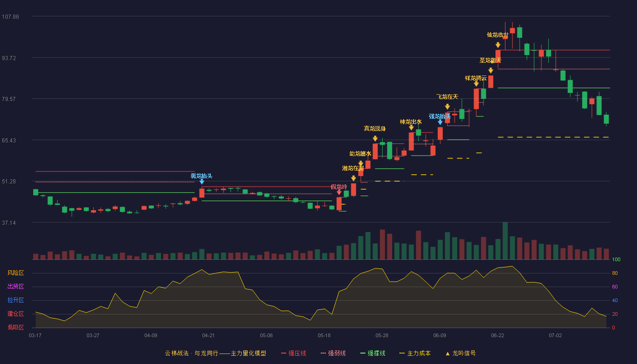This screenshot has width=637, height=364.
Task: Click the 仙龙临世 signal label
Action: [498, 35]
